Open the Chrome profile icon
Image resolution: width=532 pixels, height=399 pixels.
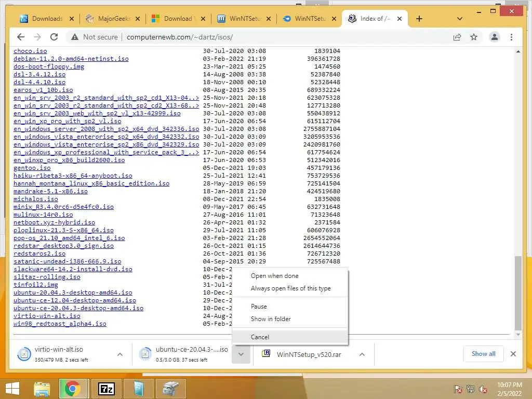coord(495,37)
